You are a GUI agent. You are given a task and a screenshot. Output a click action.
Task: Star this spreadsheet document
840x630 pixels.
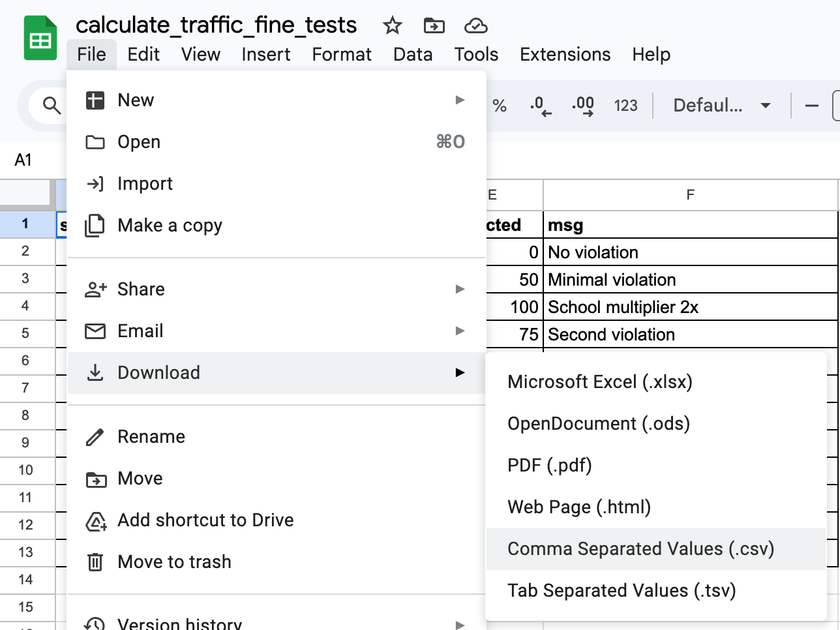coord(392,26)
